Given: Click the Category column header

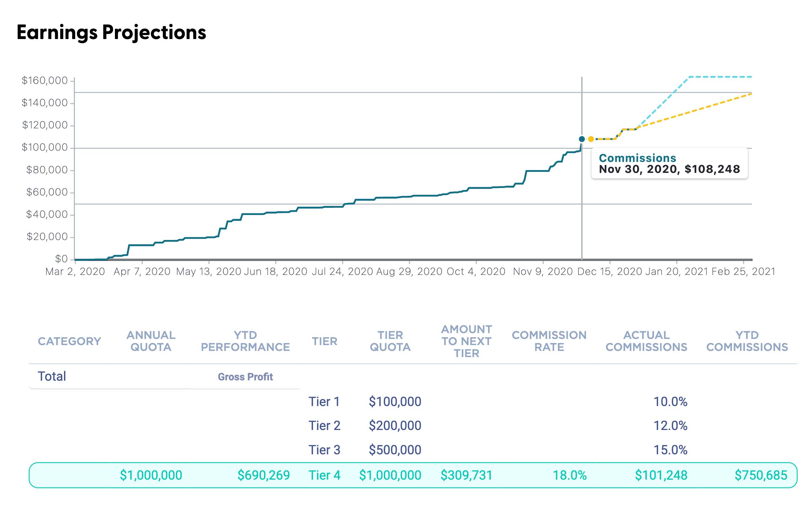Looking at the screenshot, I should 69,341.
